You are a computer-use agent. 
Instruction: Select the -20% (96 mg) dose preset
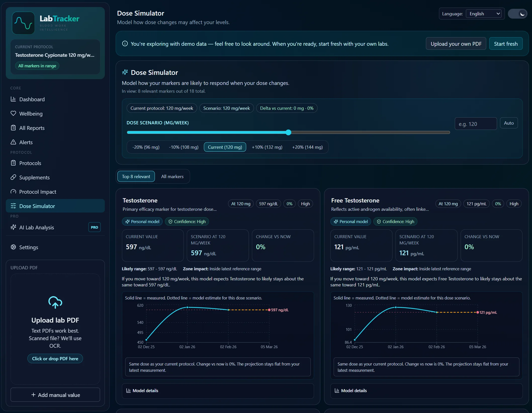pyautogui.click(x=146, y=147)
